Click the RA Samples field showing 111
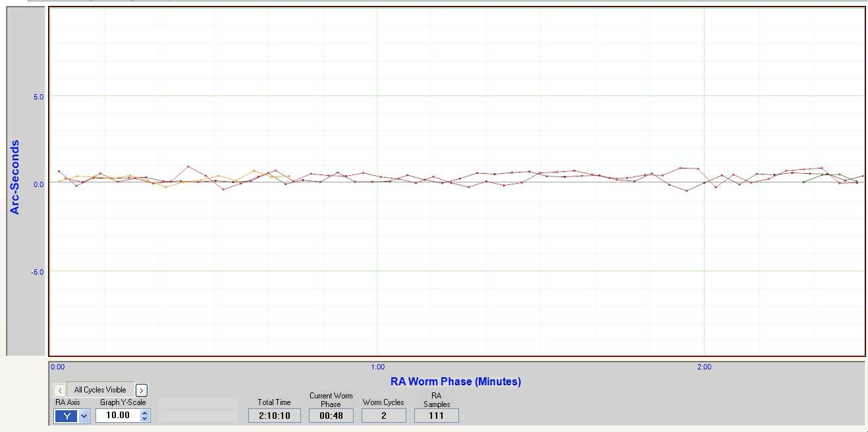Image resolution: width=868 pixels, height=432 pixels. (x=436, y=415)
